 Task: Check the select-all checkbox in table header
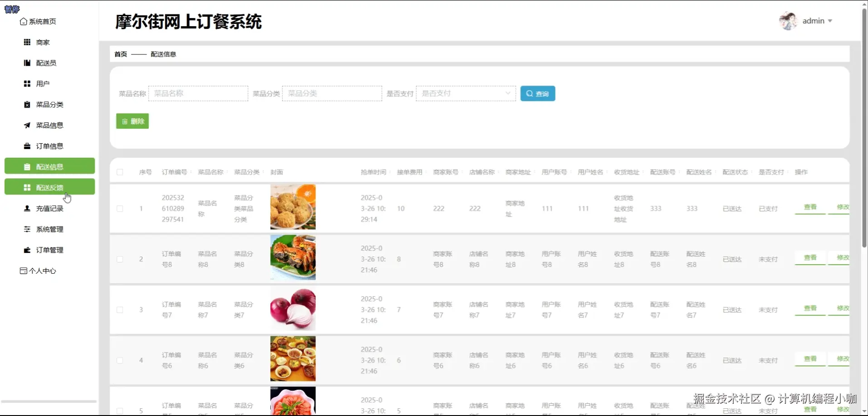point(120,172)
